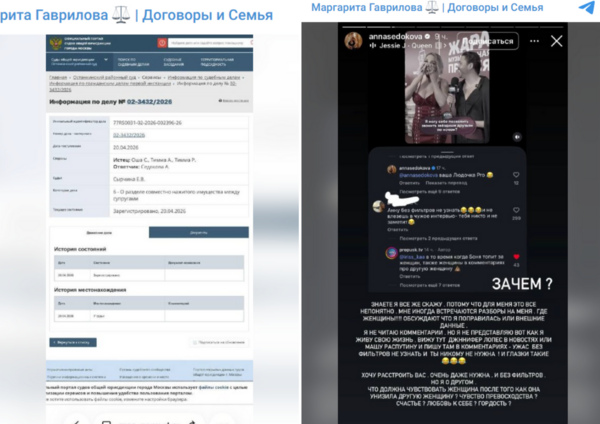The height and width of the screenshot is (424, 600).
Task: Open Поиск по судебным делам menu item
Action: pos(133,62)
